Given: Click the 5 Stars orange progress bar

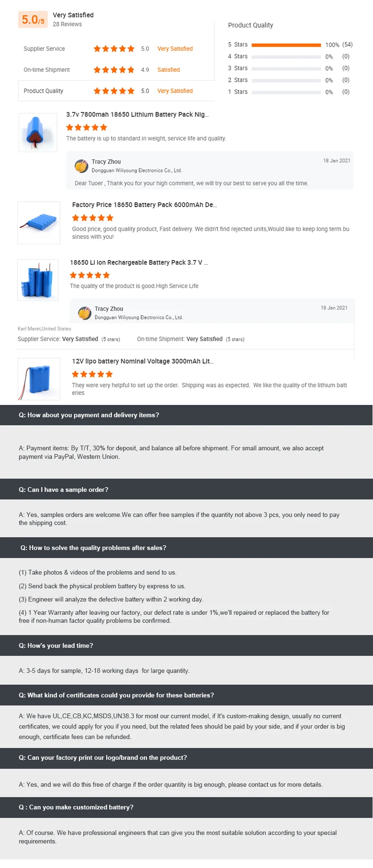Looking at the screenshot, I should point(286,45).
